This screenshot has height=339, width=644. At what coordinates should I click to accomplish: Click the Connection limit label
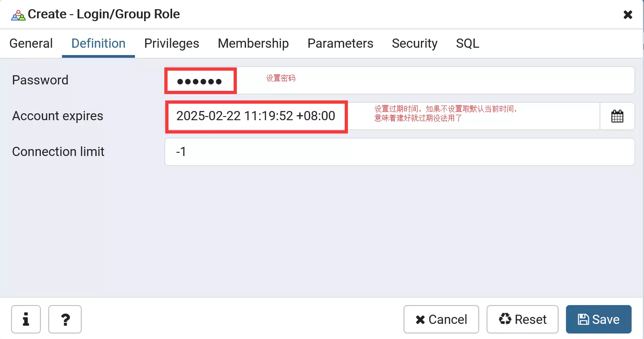pyautogui.click(x=58, y=152)
